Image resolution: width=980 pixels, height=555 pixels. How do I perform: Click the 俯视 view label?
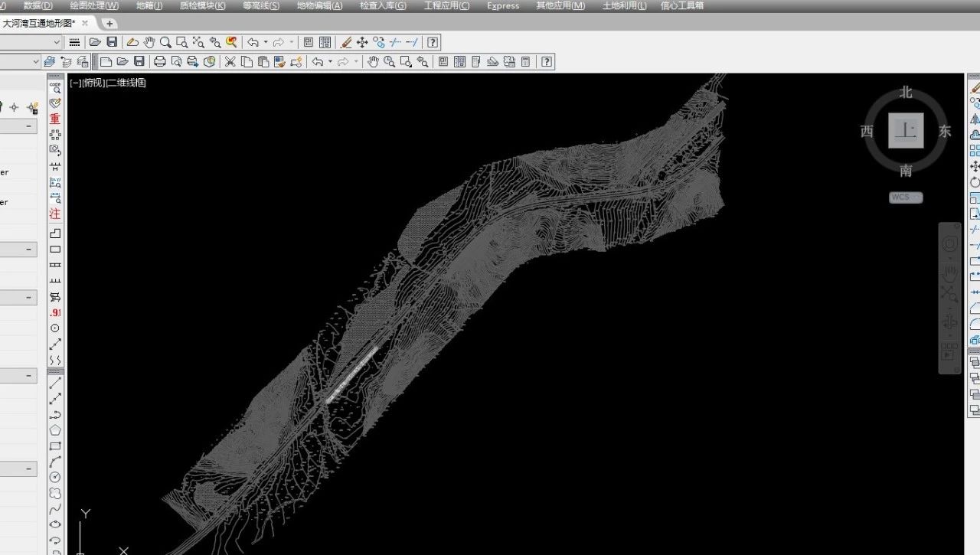93,83
